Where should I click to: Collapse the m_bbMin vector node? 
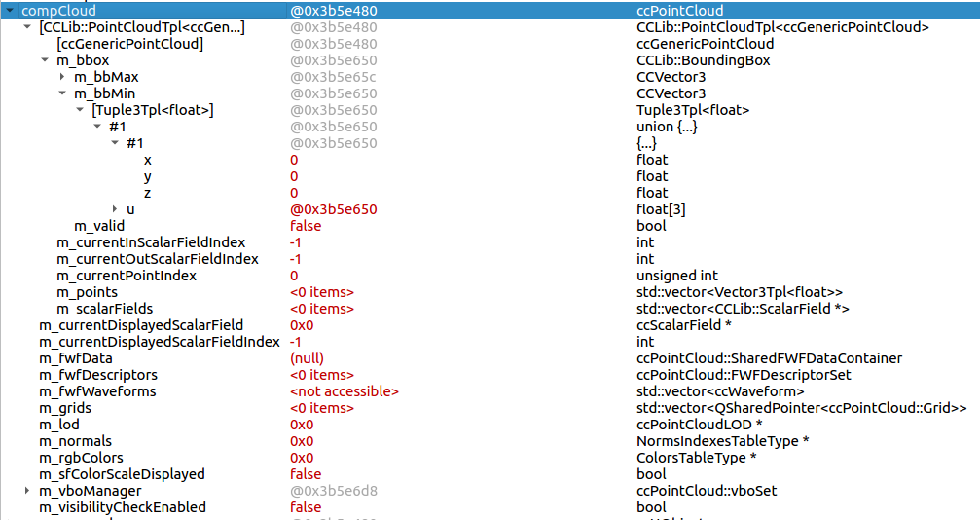[62, 93]
